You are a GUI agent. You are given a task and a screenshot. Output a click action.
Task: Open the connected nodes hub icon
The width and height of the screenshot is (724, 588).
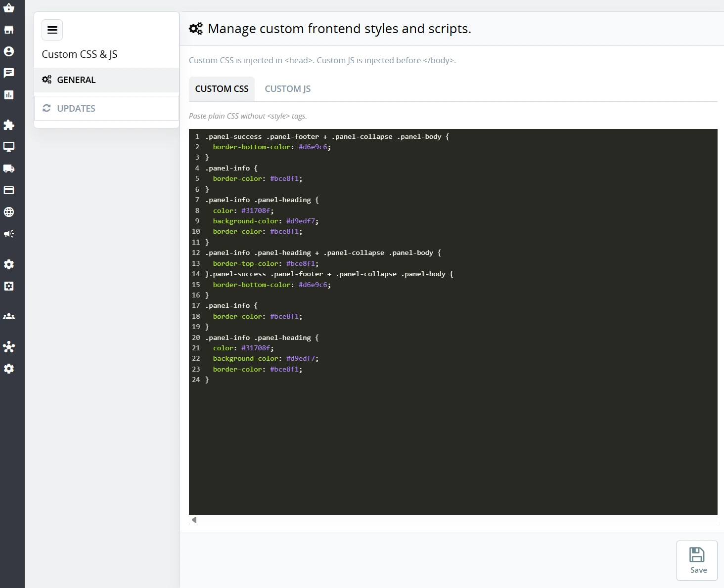[9, 347]
